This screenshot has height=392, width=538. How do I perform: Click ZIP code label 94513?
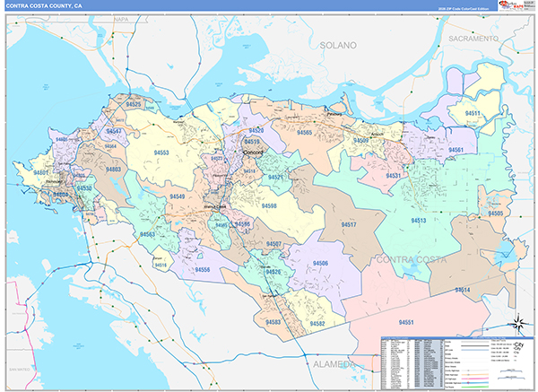click(x=419, y=221)
